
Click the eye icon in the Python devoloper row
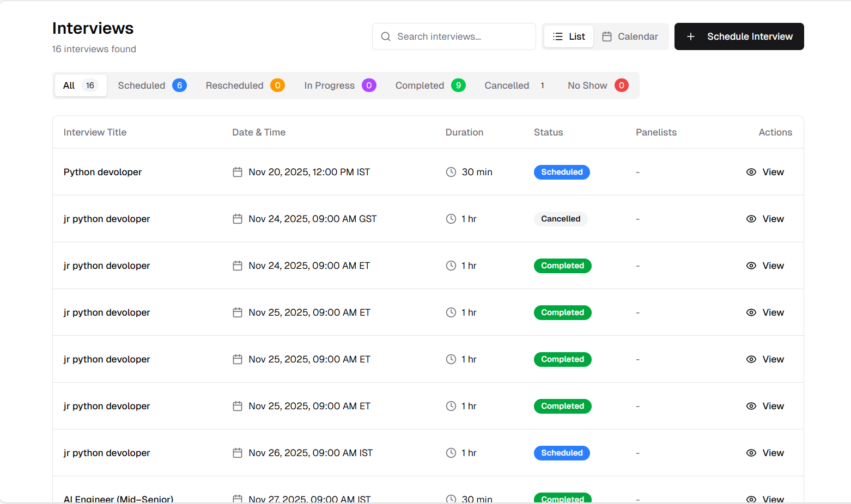pos(751,172)
